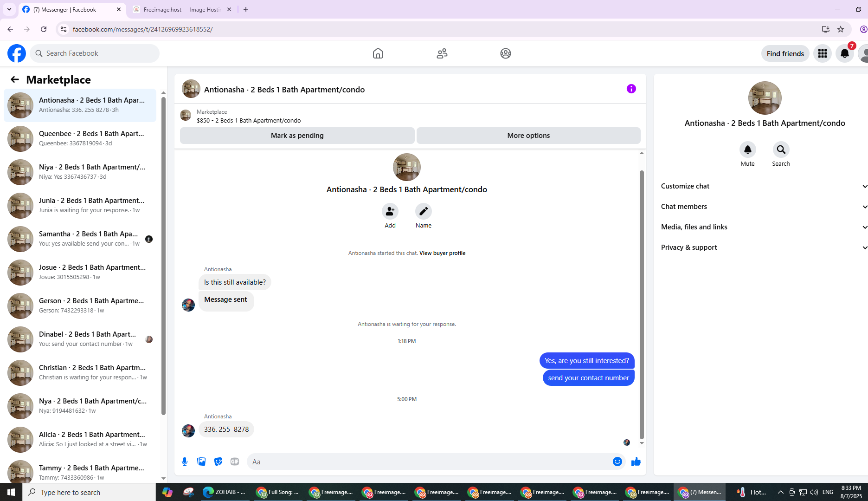Open the notifications bell
868x501 pixels.
[845, 53]
